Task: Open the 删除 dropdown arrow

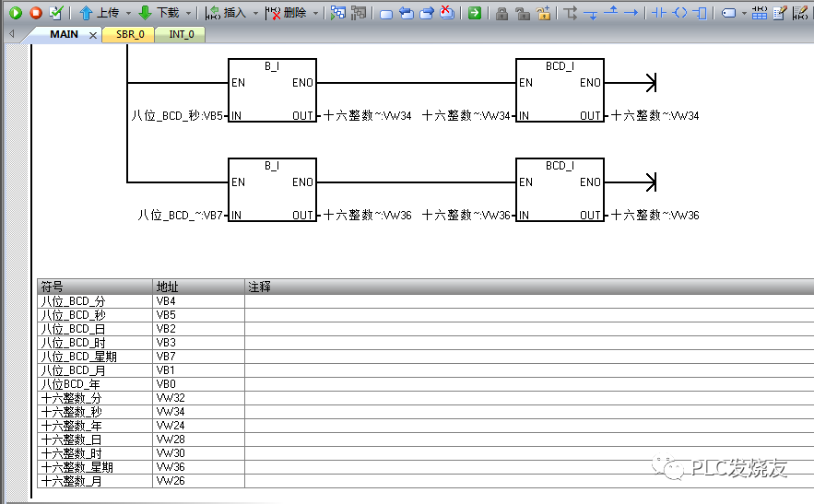Action: pos(315,13)
